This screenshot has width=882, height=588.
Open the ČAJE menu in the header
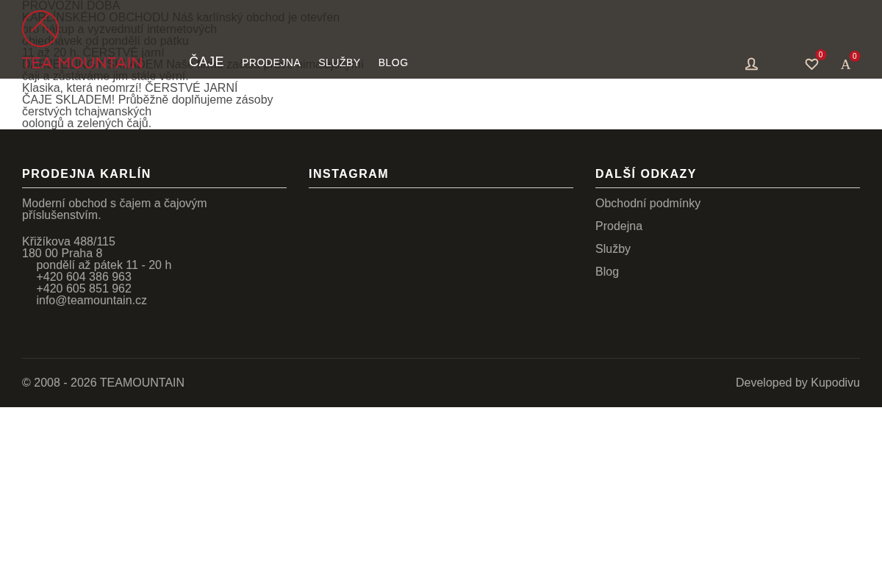[207, 62]
